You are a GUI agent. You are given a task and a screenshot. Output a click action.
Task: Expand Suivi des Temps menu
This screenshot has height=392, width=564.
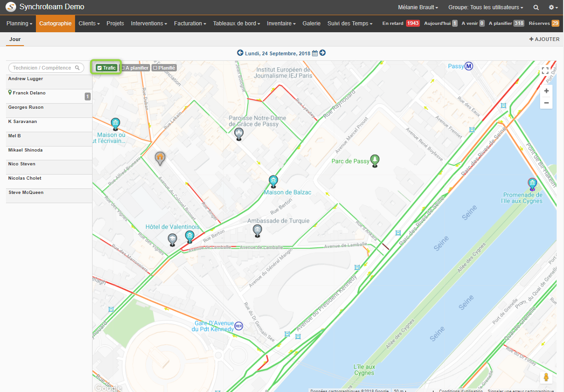point(350,23)
